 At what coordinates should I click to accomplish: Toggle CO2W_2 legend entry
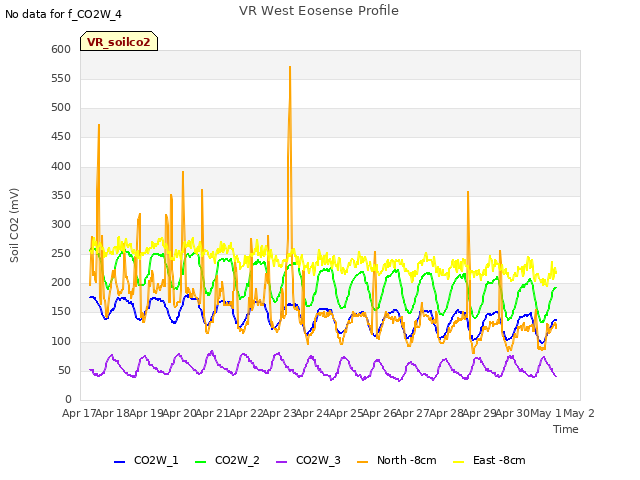227,460
